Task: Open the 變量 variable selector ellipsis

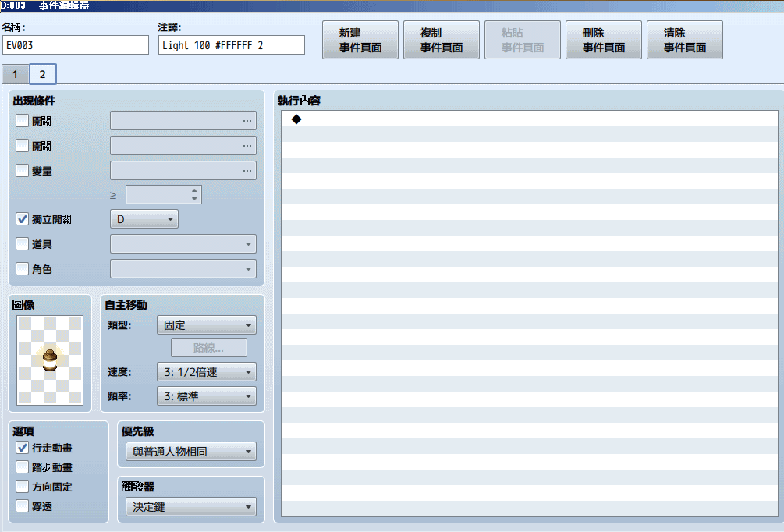Action: [x=247, y=171]
